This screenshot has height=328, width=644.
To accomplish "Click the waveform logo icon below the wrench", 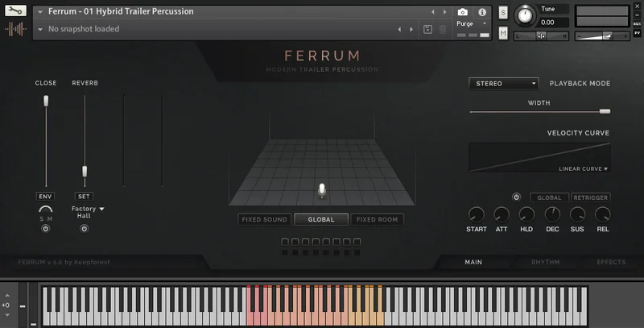I will pyautogui.click(x=15, y=29).
